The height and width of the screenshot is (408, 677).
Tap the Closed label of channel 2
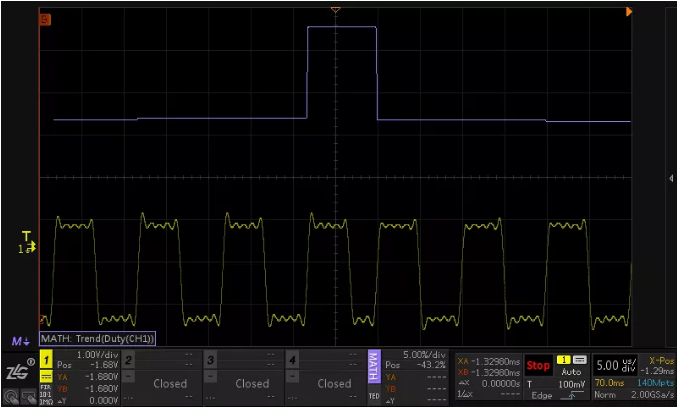click(x=170, y=383)
